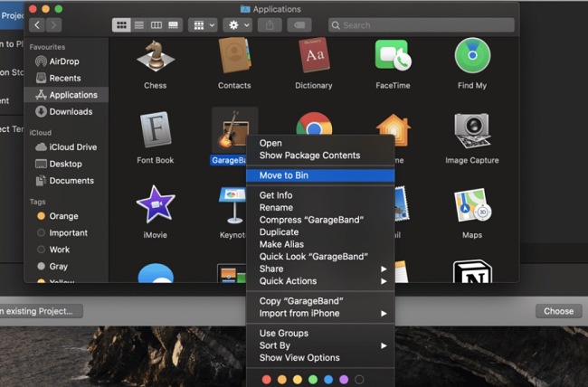Image resolution: width=588 pixels, height=387 pixels.
Task: Choose Get Info in context menu
Action: pyautogui.click(x=320, y=195)
